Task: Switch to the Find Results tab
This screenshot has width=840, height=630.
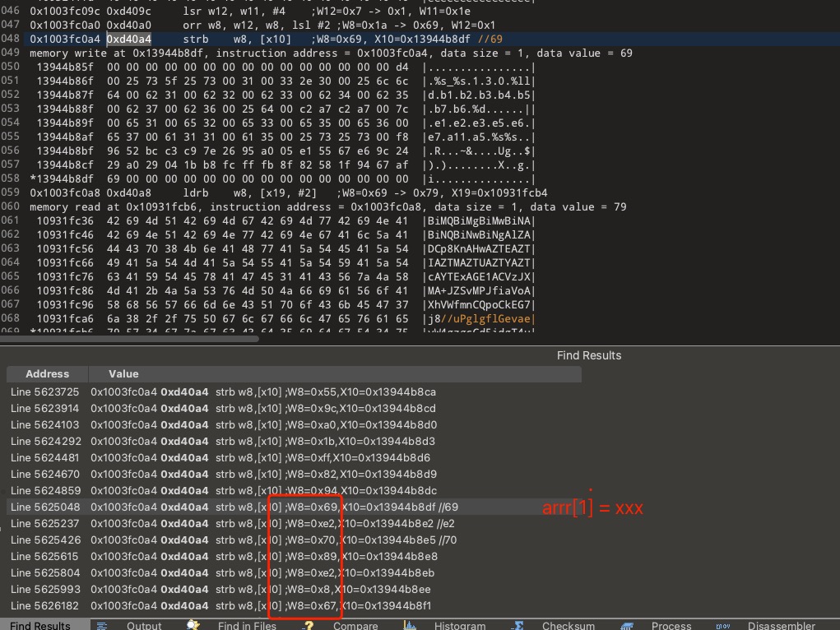Action: 39,625
